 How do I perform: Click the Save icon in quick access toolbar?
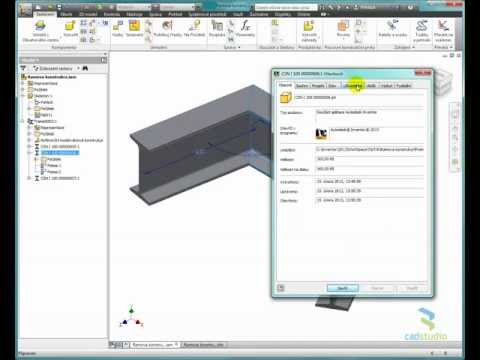point(59,7)
